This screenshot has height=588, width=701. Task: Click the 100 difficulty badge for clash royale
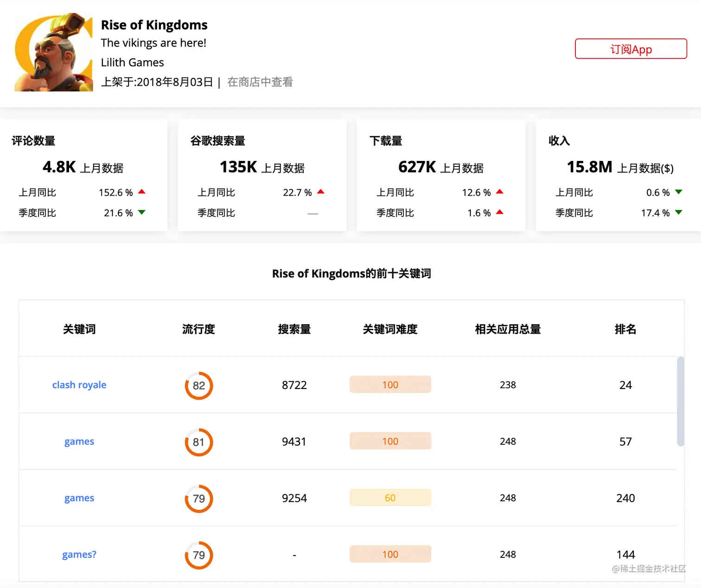tap(390, 384)
